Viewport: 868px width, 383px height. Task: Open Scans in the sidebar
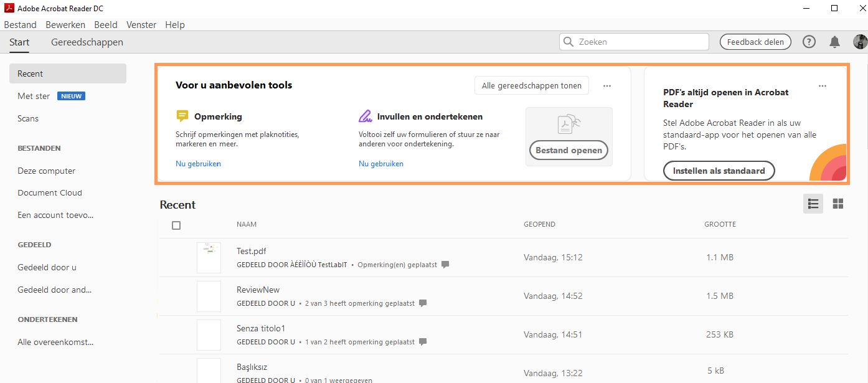pyautogui.click(x=28, y=118)
